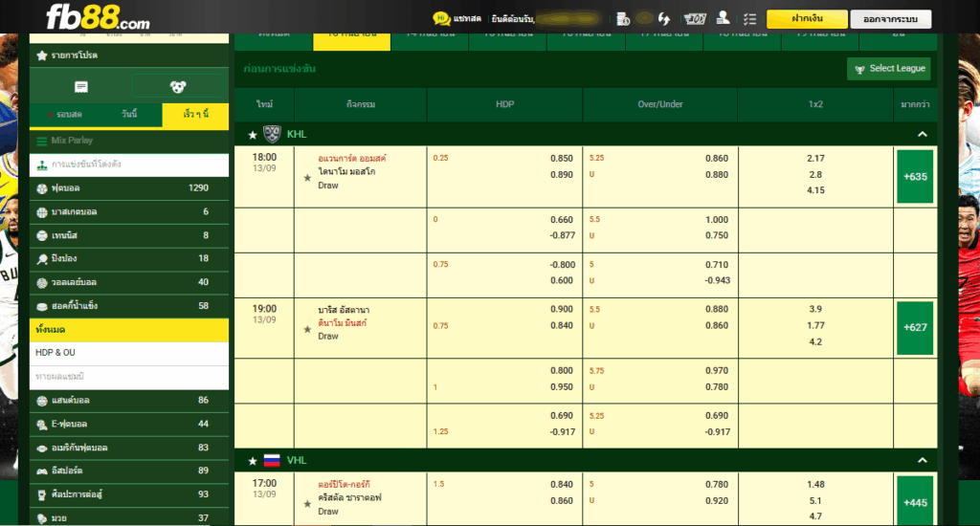Viewport: 980px width, 526px height.
Task: Open the checklist icon in the header
Action: coord(750,19)
